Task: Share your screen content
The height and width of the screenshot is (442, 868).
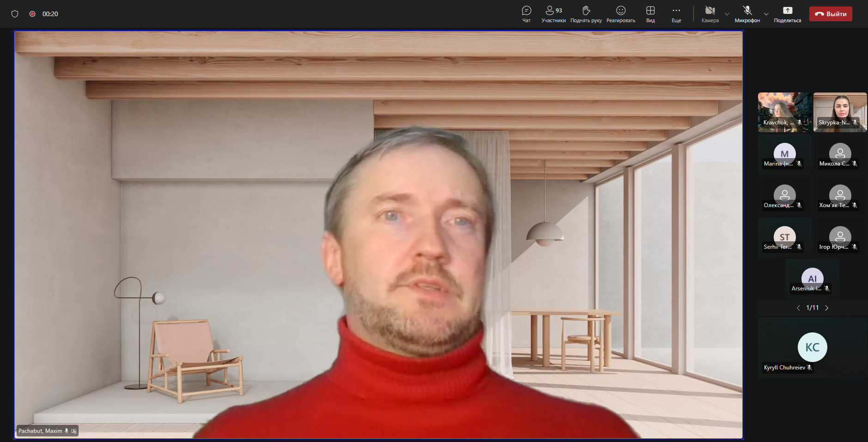Action: (787, 14)
